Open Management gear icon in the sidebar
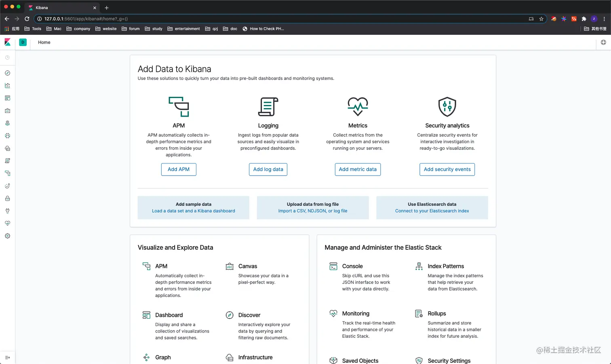The height and width of the screenshot is (364, 611). (7, 236)
